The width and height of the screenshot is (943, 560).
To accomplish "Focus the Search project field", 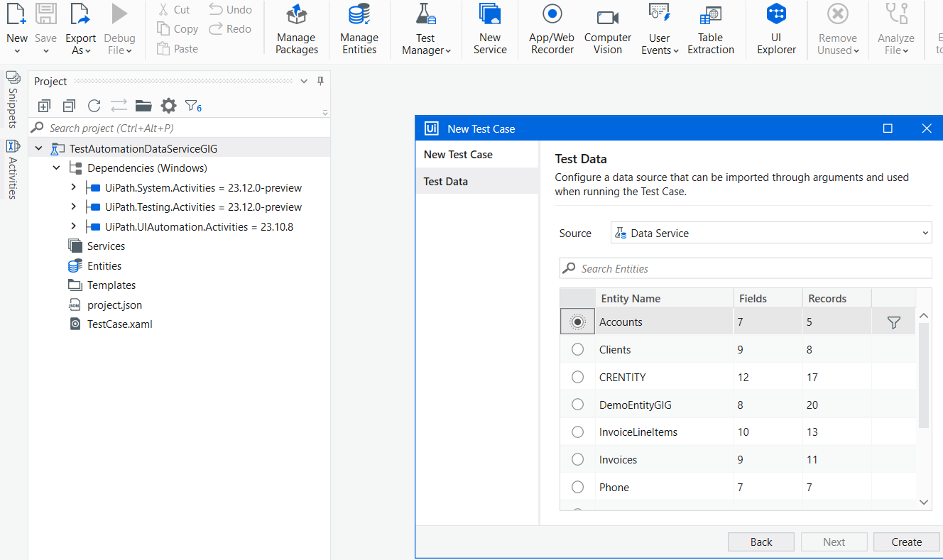I will 180,128.
